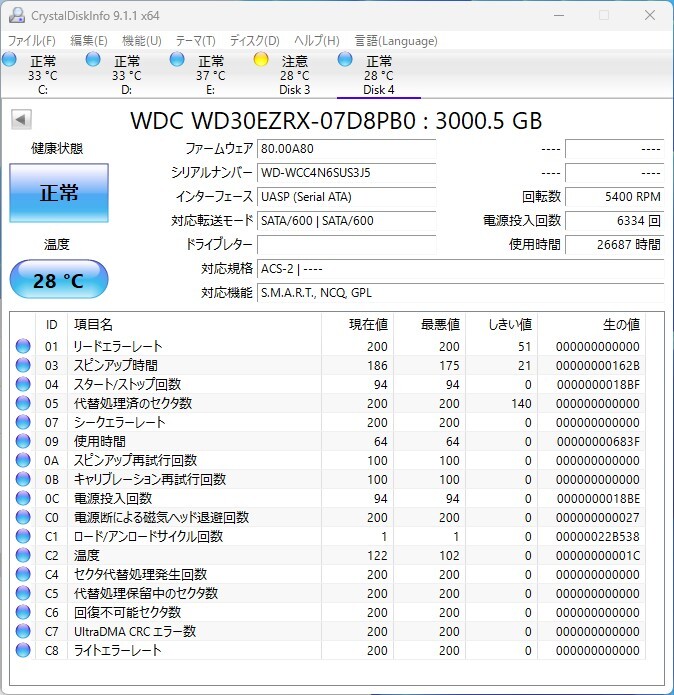Open the ファイル(F) menu
Screen dimensions: 674x695
[x=31, y=41]
